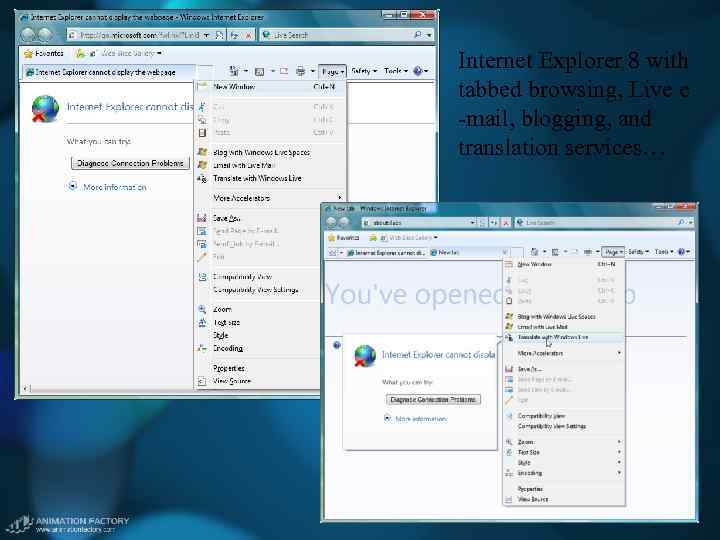Open Safety menu in small front window
This screenshot has width=720, height=540.
pos(638,252)
